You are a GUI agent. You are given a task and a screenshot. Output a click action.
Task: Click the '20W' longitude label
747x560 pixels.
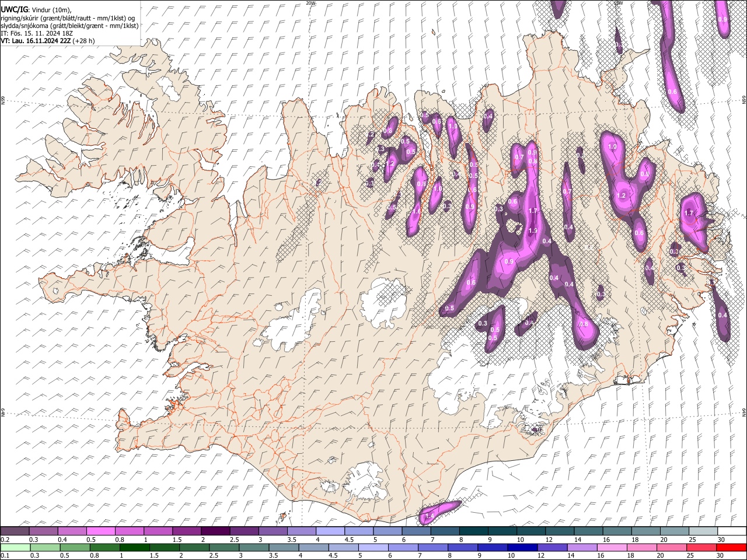pyautogui.click(x=310, y=3)
